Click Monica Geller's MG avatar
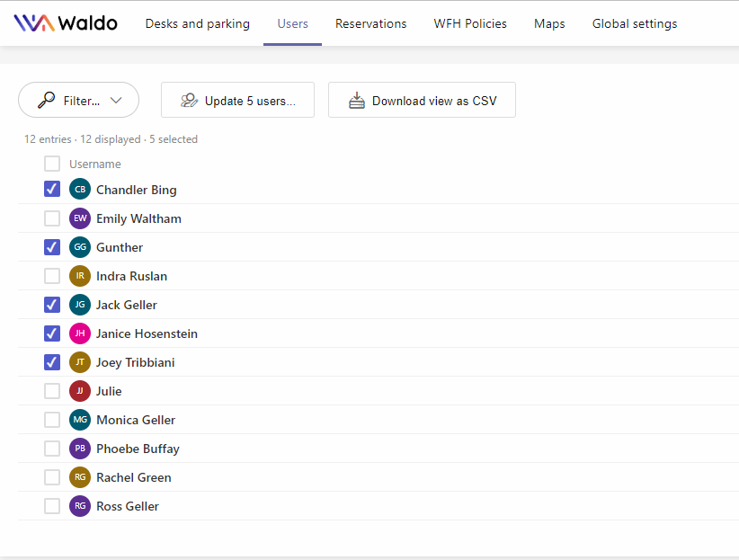Screen dimensions: 739x560 click(80, 420)
